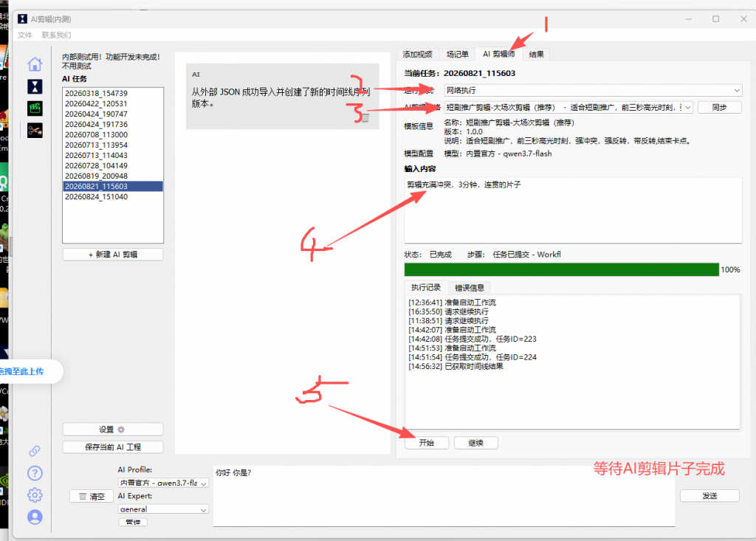Open the gear settings icon in sidebar
Image resolution: width=756 pixels, height=541 pixels.
coord(35,495)
